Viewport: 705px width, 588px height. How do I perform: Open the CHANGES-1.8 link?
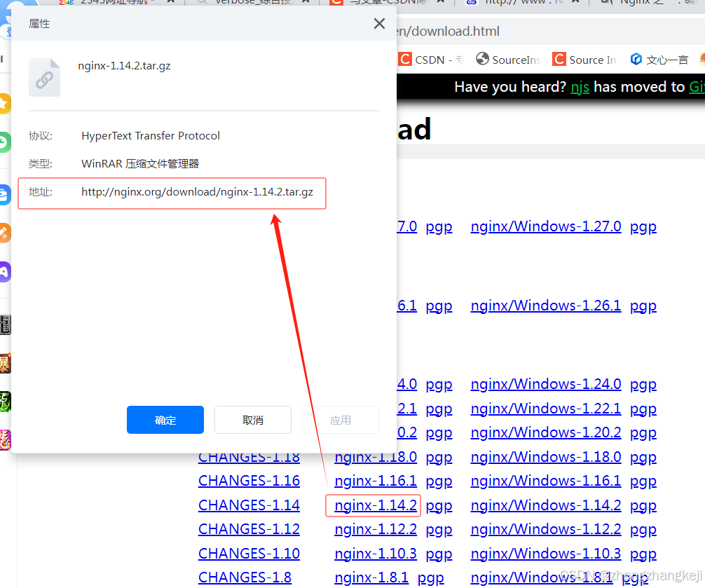coord(245,577)
